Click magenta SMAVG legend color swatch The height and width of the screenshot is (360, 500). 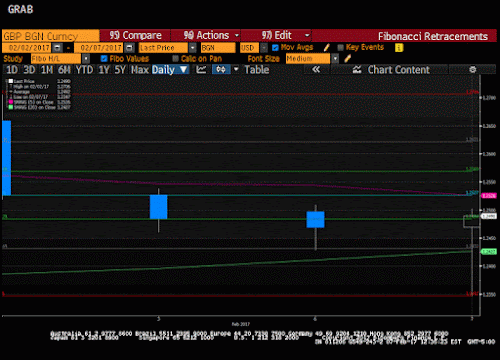(11, 102)
